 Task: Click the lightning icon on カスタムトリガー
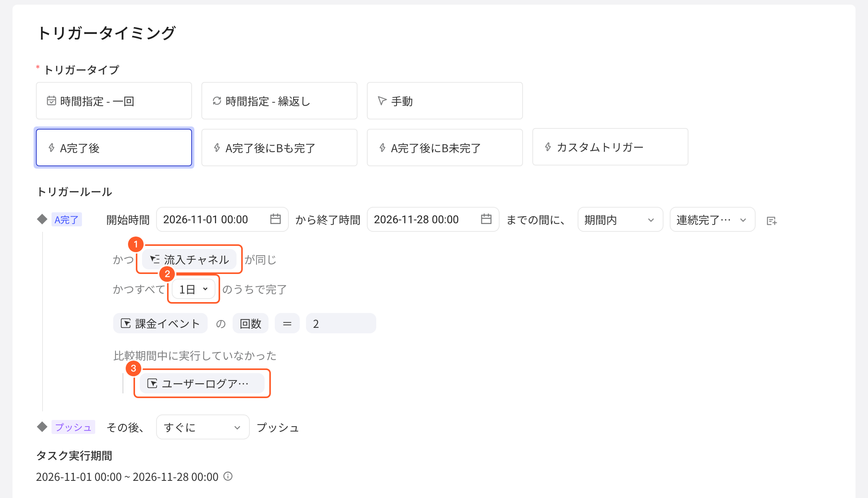[x=548, y=147]
